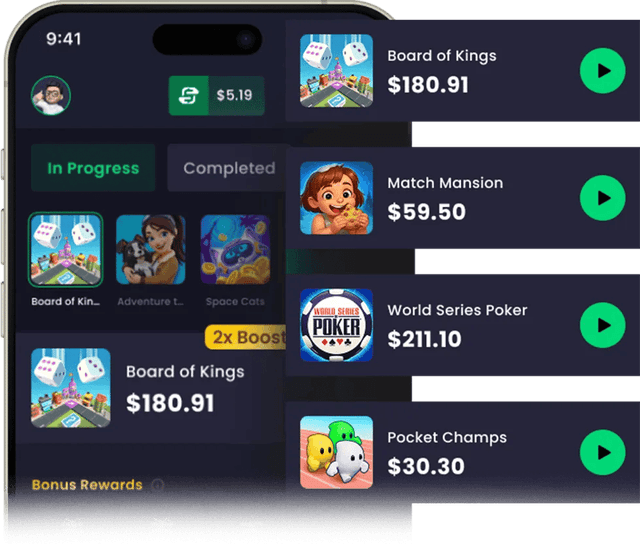The height and width of the screenshot is (544, 640).
Task: Switch to the Completed tab
Action: point(229,168)
